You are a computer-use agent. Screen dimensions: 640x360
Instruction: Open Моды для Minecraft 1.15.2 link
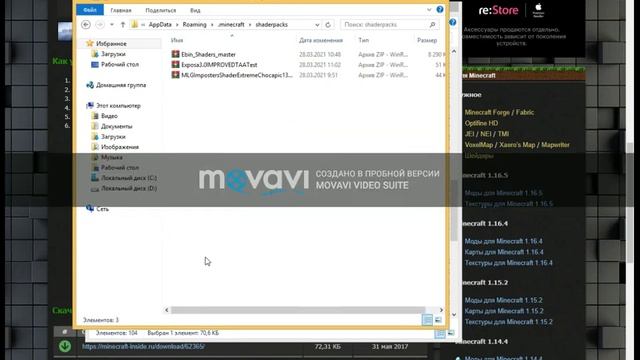click(503, 300)
